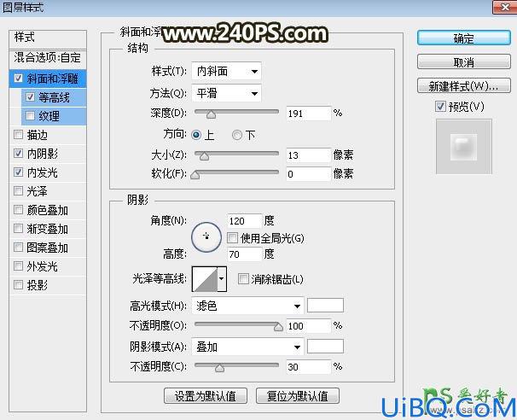Open 纹理 sub-entry
Screen dimensions: 517x420
click(49, 116)
